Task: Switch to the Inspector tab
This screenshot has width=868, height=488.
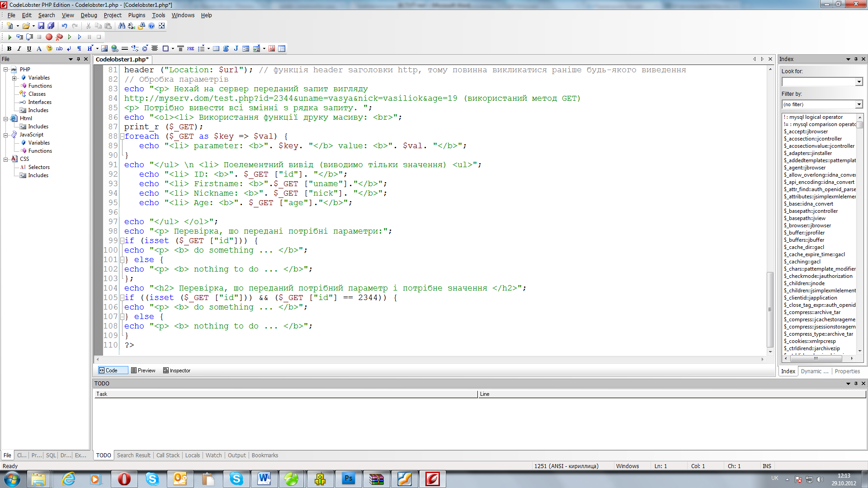Action: click(x=177, y=371)
